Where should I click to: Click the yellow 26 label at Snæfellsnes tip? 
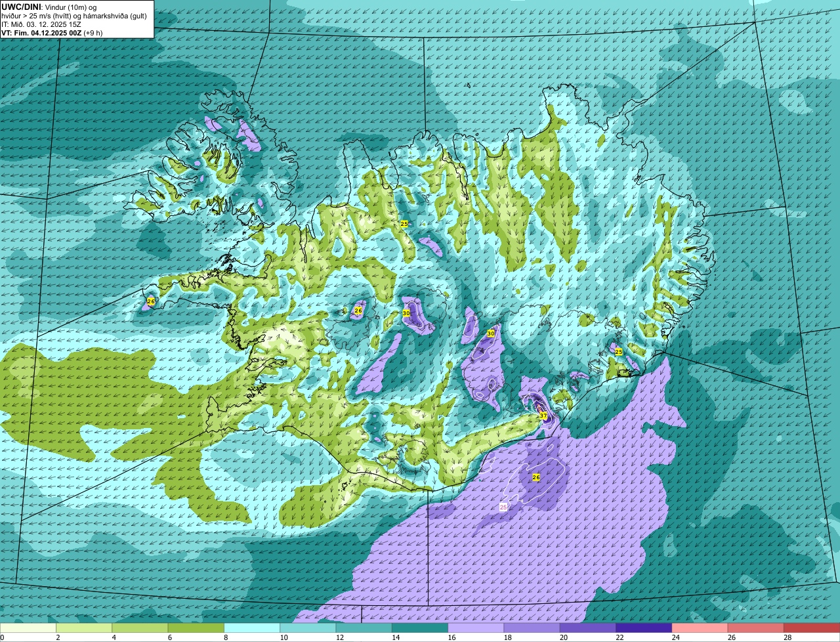tap(151, 301)
